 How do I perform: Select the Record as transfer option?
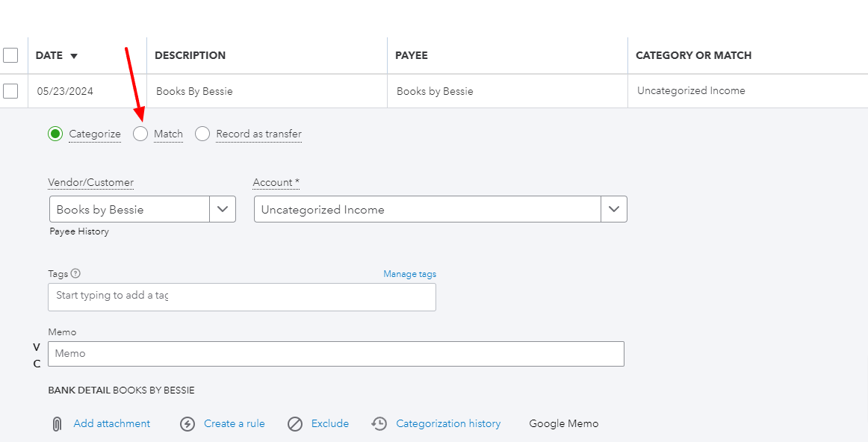[x=202, y=134]
